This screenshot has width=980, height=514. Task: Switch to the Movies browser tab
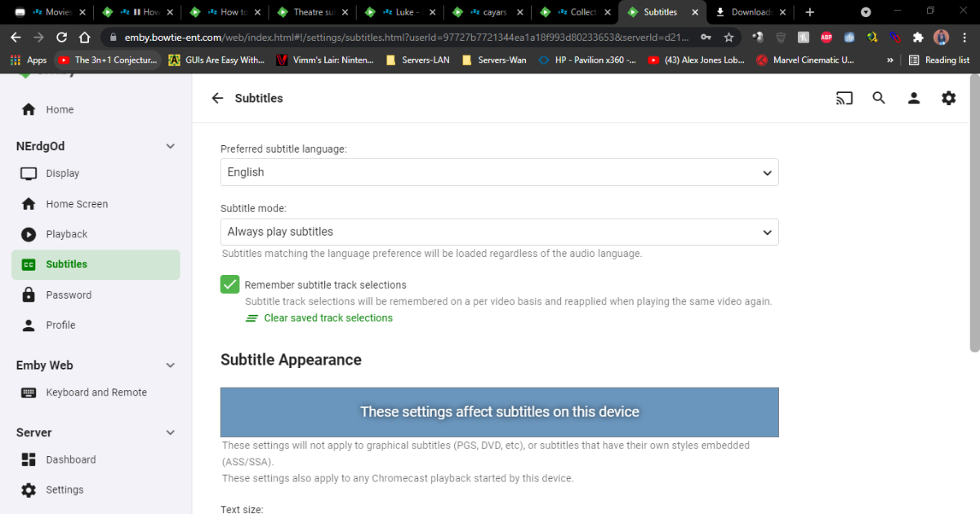pos(51,12)
